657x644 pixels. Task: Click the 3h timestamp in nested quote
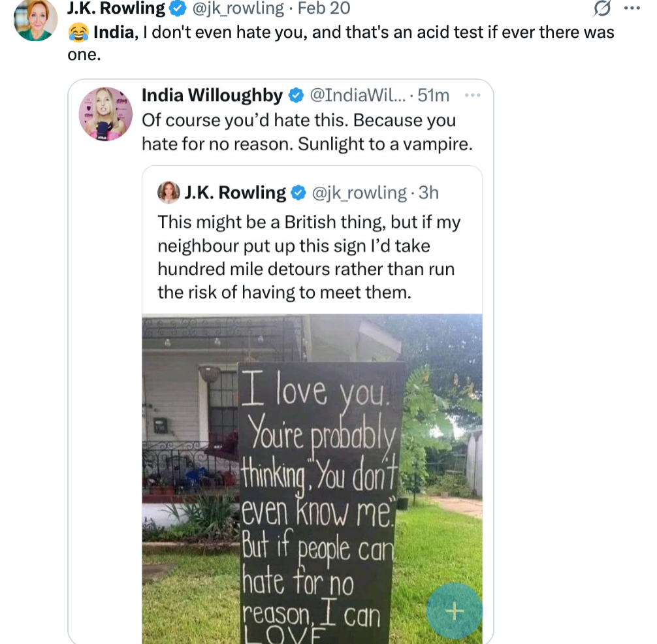tap(428, 193)
